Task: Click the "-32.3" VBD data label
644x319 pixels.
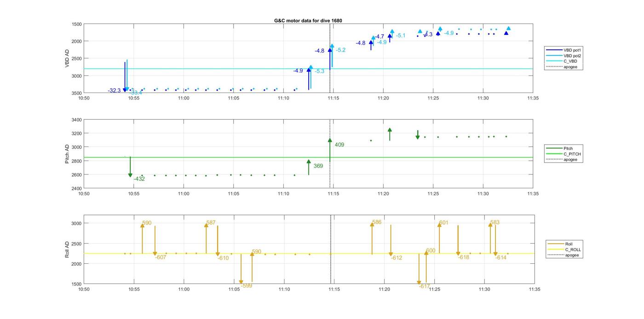Action: pyautogui.click(x=114, y=91)
